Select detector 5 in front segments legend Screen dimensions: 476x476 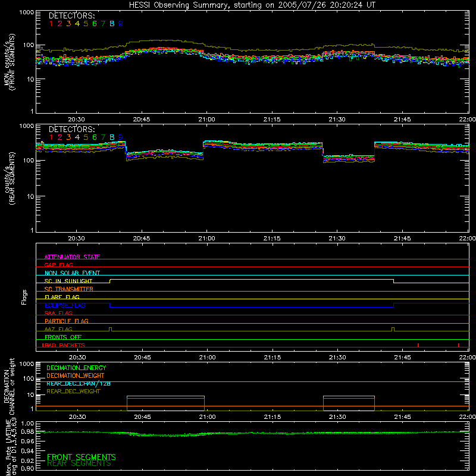[86, 24]
